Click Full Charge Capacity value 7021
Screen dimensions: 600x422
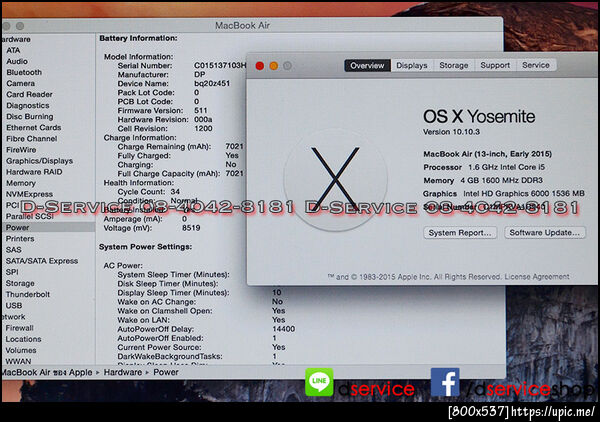coord(234,173)
